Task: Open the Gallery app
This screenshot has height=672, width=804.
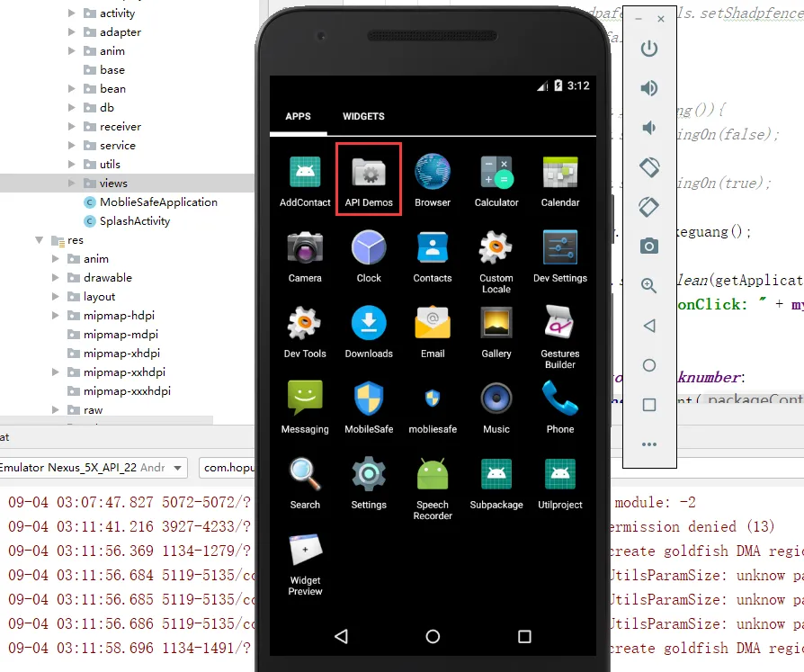Action: 496,331
